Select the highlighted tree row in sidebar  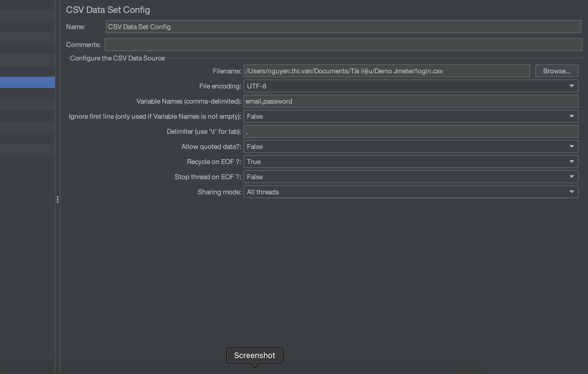point(27,82)
